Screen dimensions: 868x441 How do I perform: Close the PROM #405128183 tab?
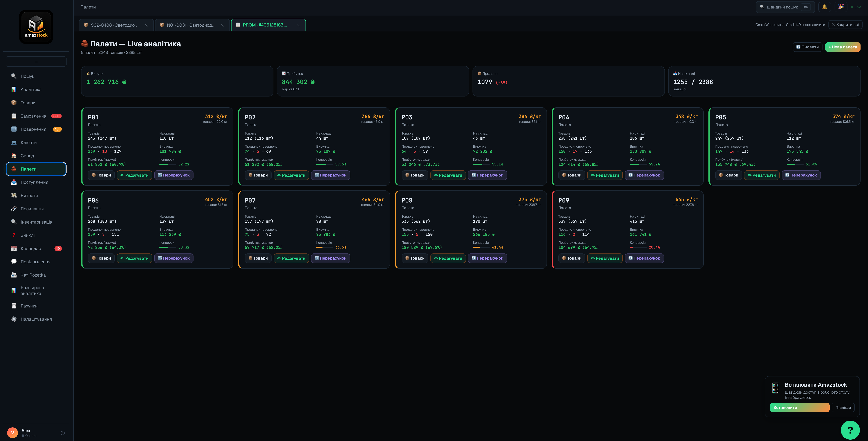click(298, 25)
